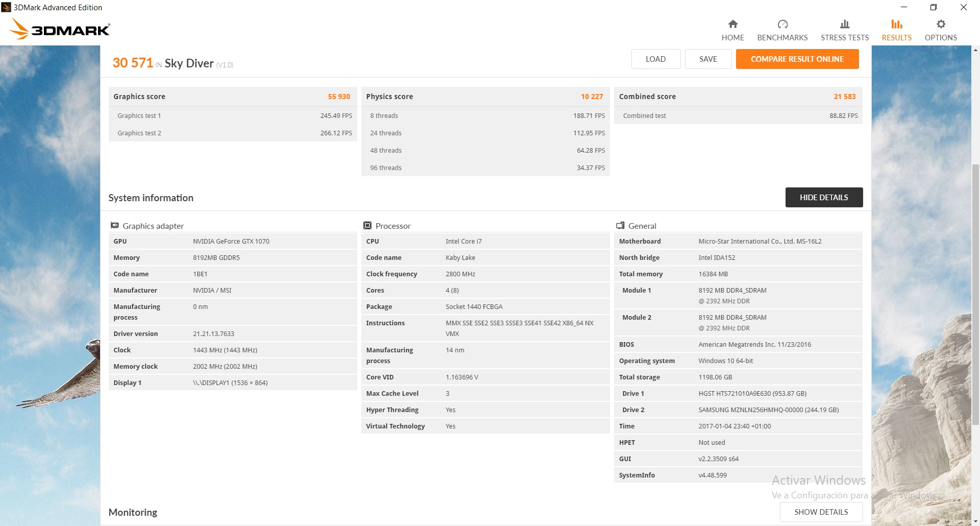The height and width of the screenshot is (526, 980).
Task: Select Graphics test 2 row
Action: tap(233, 133)
